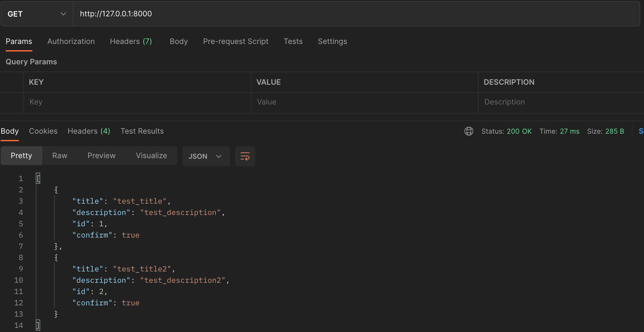The height and width of the screenshot is (332, 644).
Task: Open the response Cookies tab
Action: click(x=43, y=131)
